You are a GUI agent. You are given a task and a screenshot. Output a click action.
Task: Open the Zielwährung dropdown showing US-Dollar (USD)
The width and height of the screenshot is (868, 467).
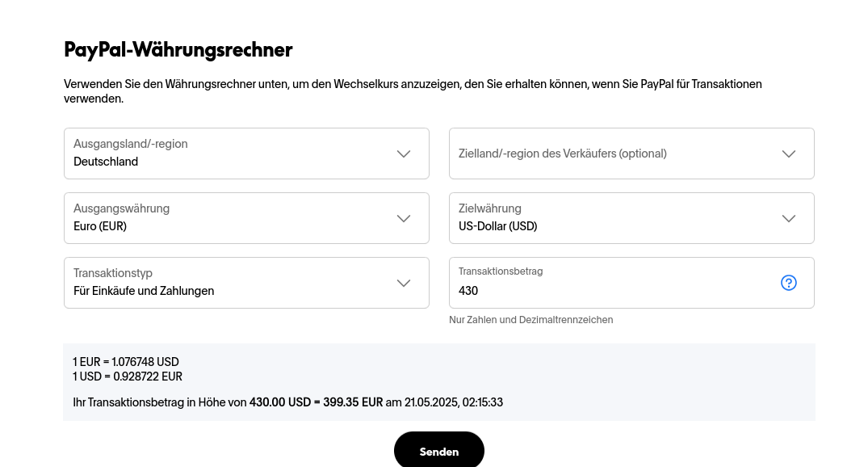coord(631,218)
